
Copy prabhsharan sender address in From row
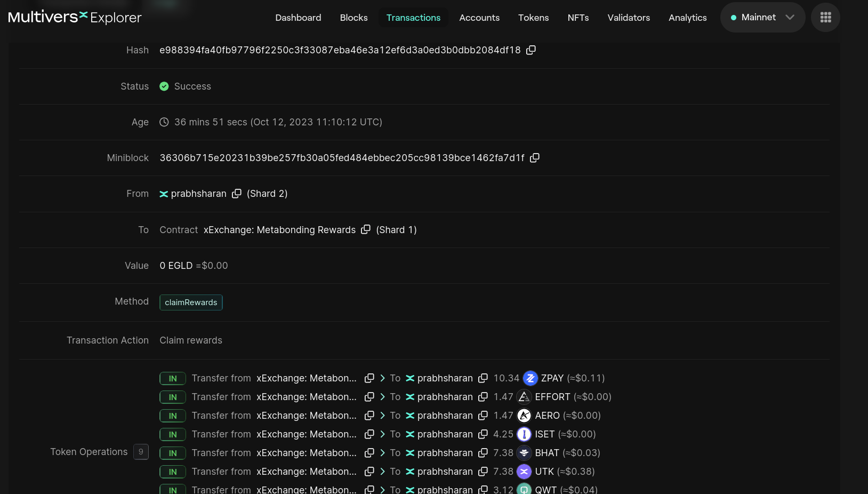236,194
